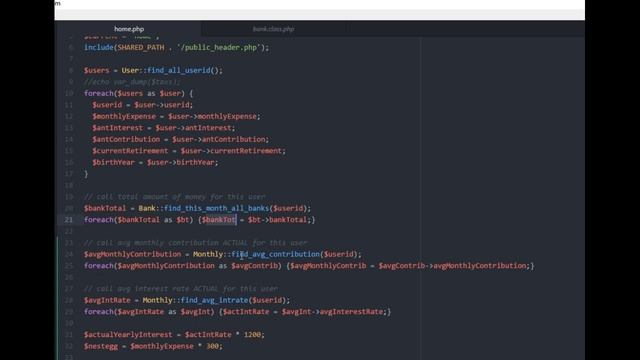Image resolution: width=640 pixels, height=360 pixels.
Task: Click the comment about avg interest rate
Action: click(x=181, y=289)
